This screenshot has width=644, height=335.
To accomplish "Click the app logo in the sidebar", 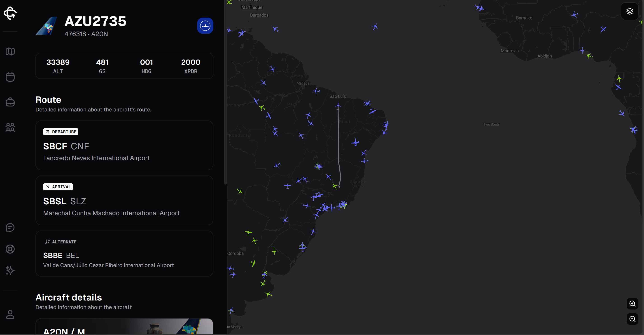I will pyautogui.click(x=10, y=13).
